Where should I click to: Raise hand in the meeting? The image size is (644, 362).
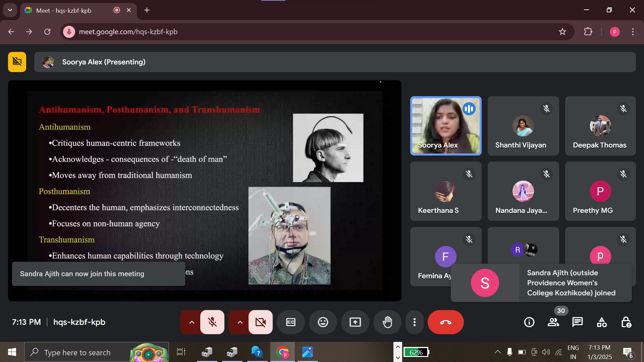pyautogui.click(x=387, y=322)
